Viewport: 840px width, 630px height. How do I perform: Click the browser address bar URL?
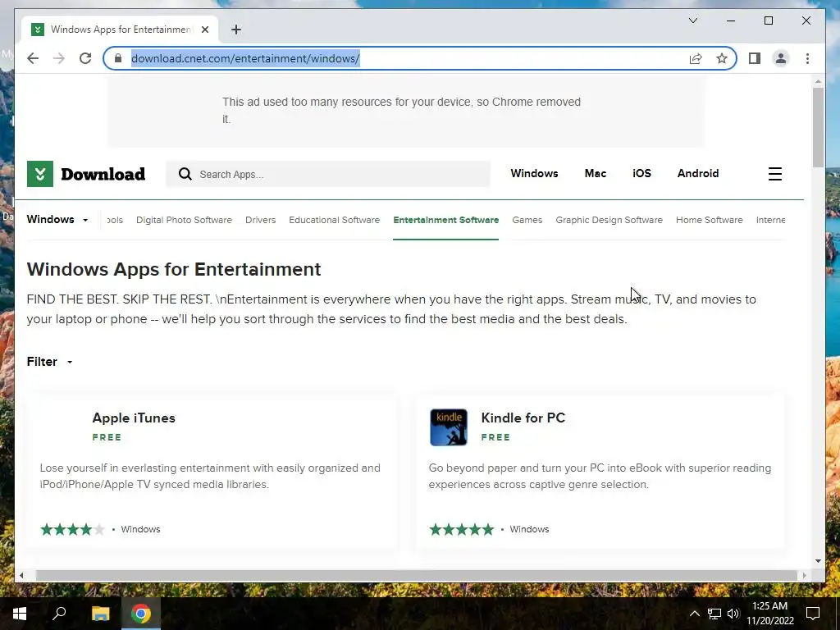coord(245,58)
